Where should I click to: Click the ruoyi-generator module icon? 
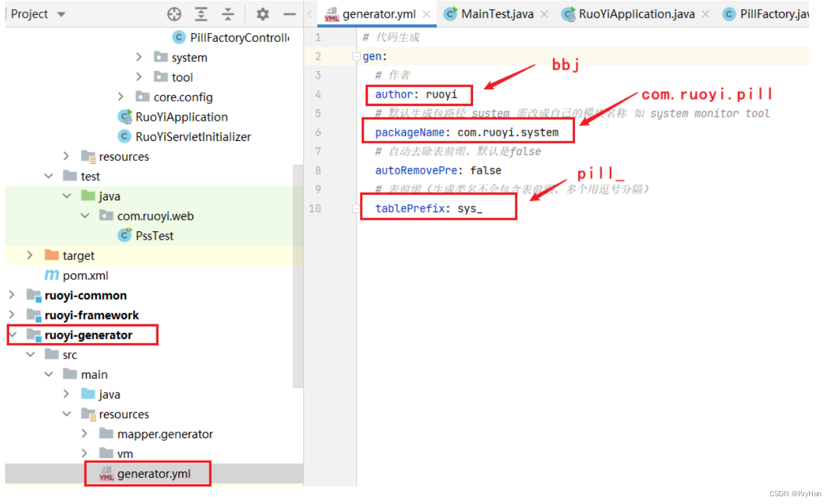[34, 335]
